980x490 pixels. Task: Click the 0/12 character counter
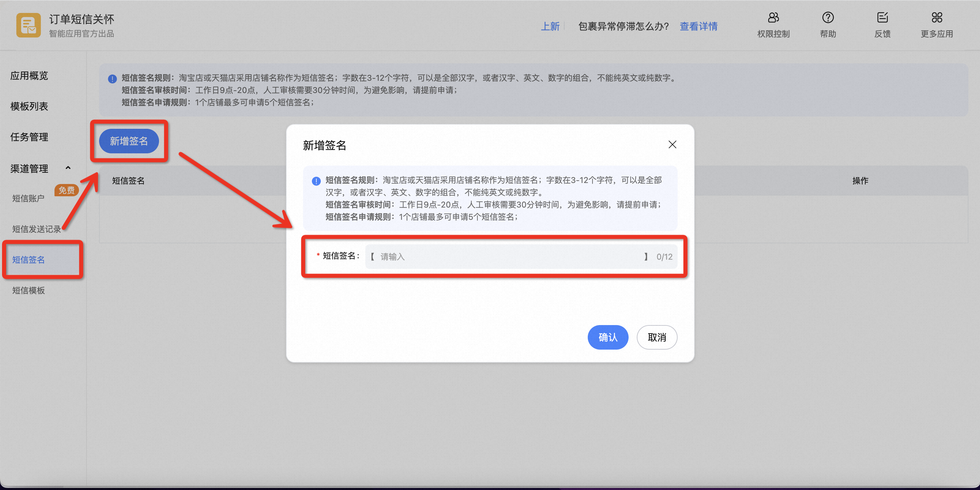pos(664,257)
